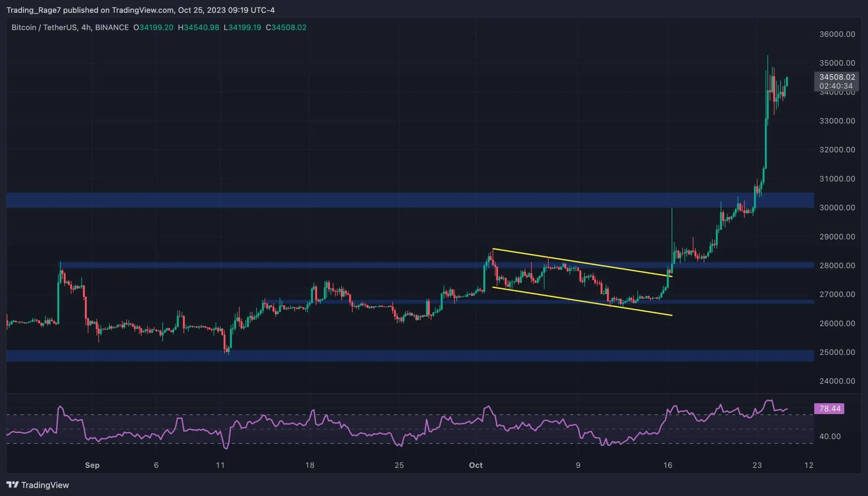Click the 35000.00 price axis label
The width and height of the screenshot is (868, 496).
[x=837, y=63]
